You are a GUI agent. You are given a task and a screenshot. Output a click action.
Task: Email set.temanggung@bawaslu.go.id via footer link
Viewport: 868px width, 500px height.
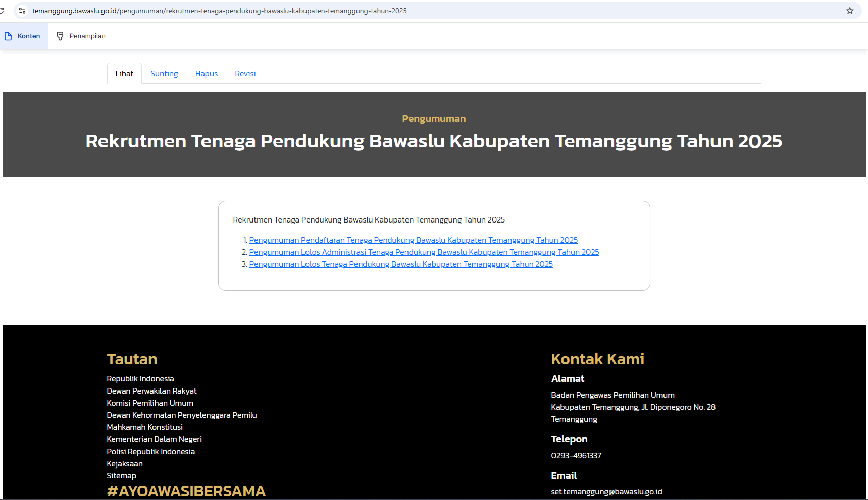click(606, 491)
